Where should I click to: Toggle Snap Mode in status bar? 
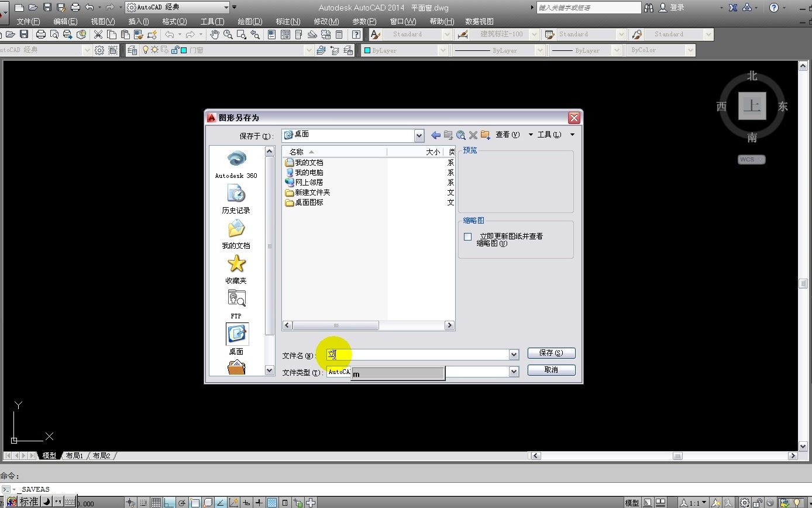click(143, 502)
